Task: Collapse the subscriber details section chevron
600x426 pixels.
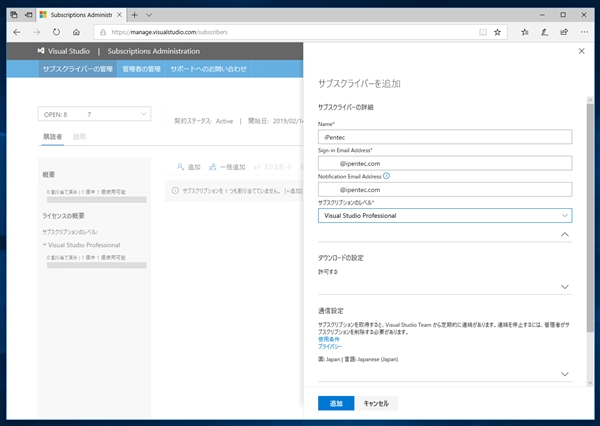Action: tap(565, 234)
